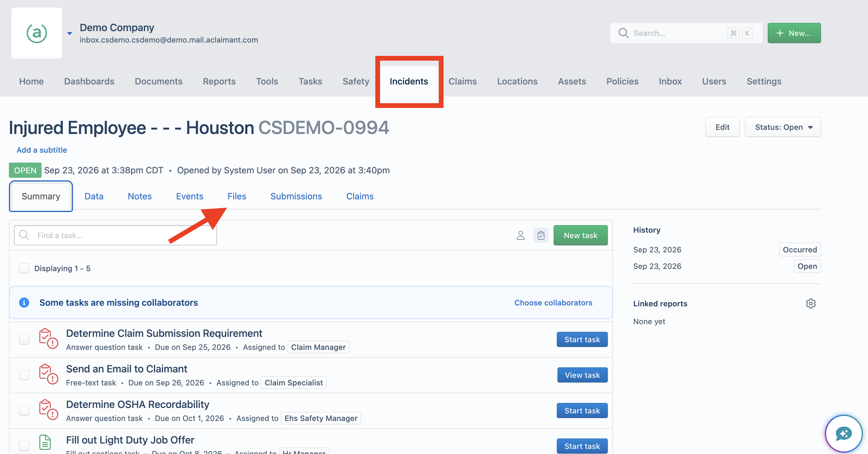Click the clipboard task filter icon

(x=541, y=236)
